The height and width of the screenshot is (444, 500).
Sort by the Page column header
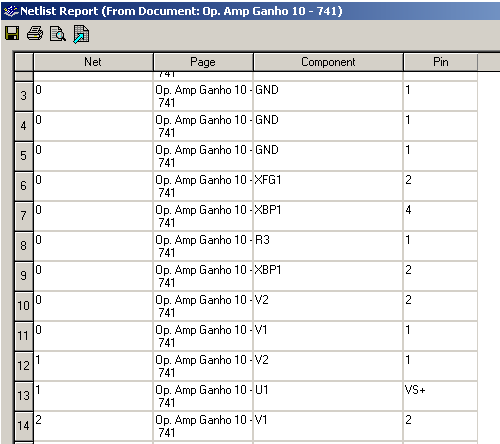click(203, 62)
